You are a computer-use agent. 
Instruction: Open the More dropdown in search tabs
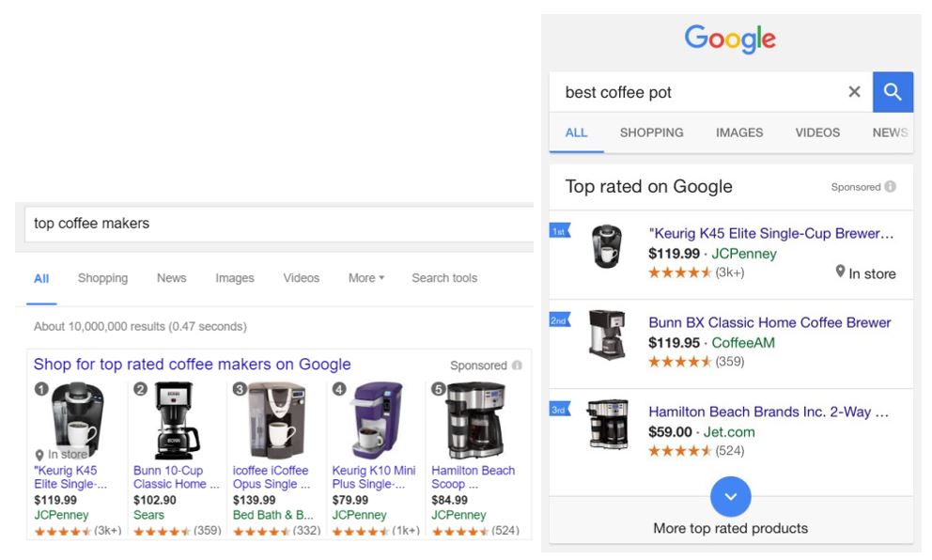(x=366, y=278)
